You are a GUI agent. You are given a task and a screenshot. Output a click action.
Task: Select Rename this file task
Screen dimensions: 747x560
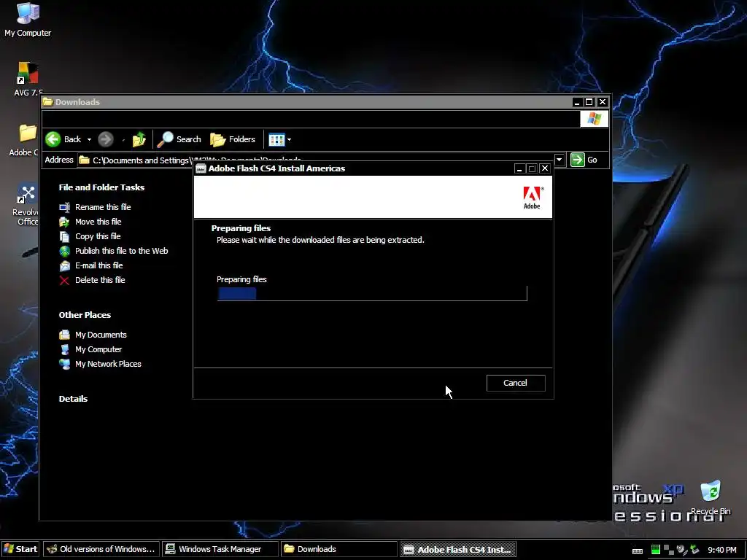tap(103, 207)
